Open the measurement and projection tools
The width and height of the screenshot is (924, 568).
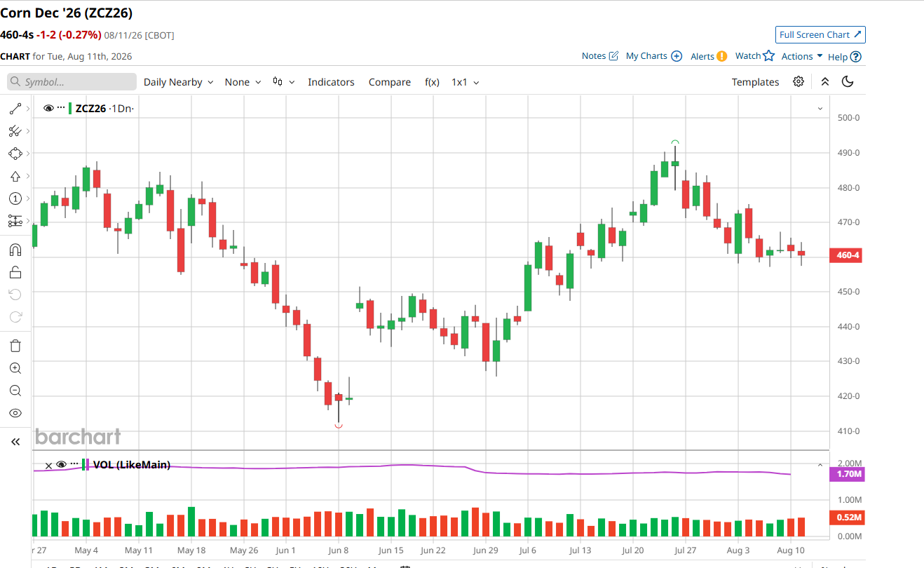[15, 221]
